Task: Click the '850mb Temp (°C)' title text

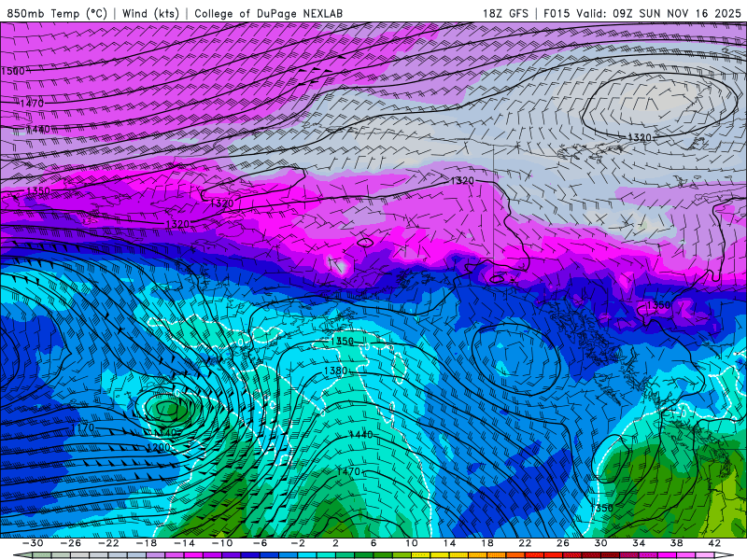Action: [57, 13]
